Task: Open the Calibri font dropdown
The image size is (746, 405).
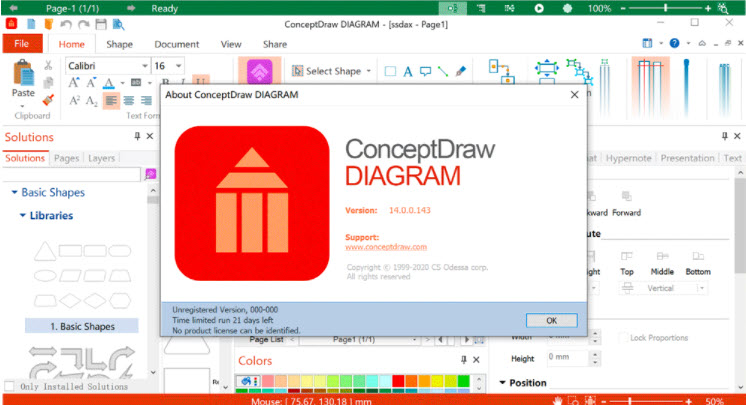Action: point(145,66)
